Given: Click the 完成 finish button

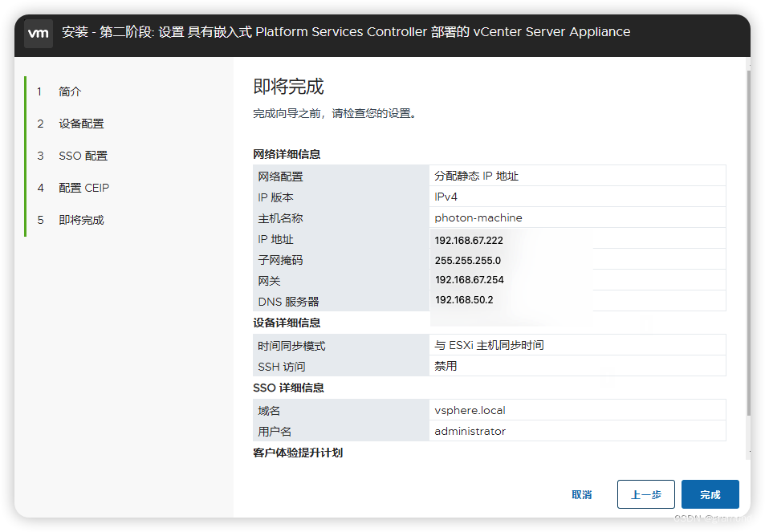Looking at the screenshot, I should tap(710, 494).
